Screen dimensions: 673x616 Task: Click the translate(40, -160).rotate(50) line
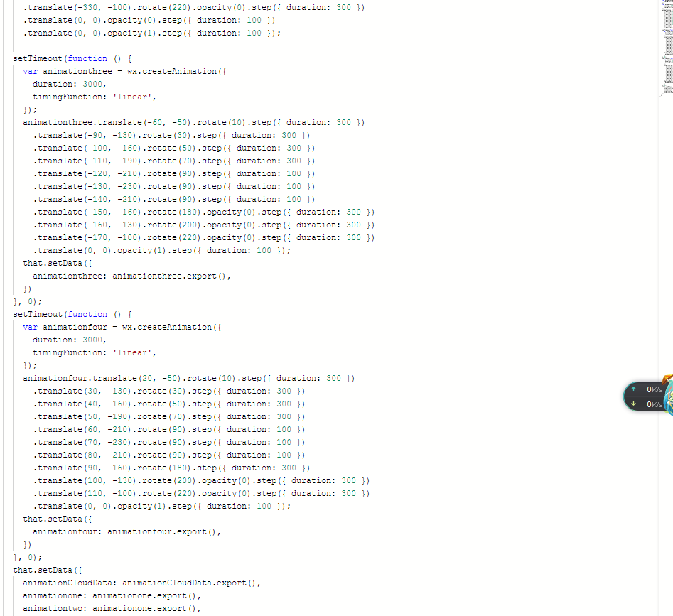169,404
